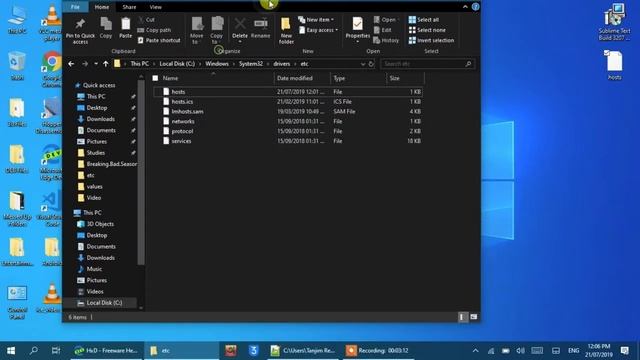Image resolution: width=640 pixels, height=360 pixels.
Task: Go up one folder level arrow
Action: click(106, 64)
